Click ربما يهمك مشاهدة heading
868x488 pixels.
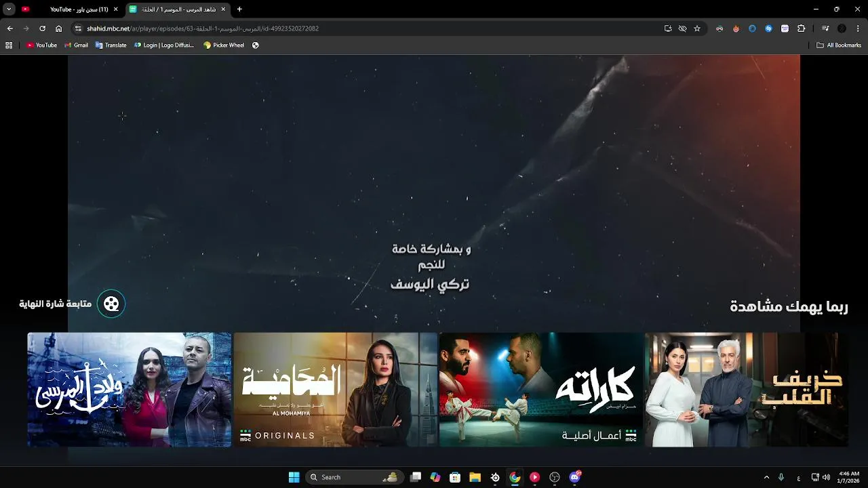pyautogui.click(x=789, y=306)
